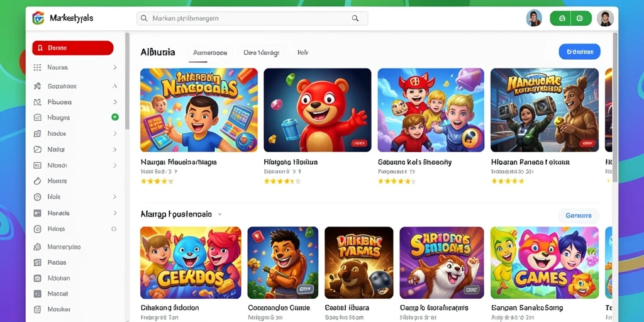The height and width of the screenshot is (322, 644).
Task: Click the icon next to Motulkes
Action: click(37, 309)
